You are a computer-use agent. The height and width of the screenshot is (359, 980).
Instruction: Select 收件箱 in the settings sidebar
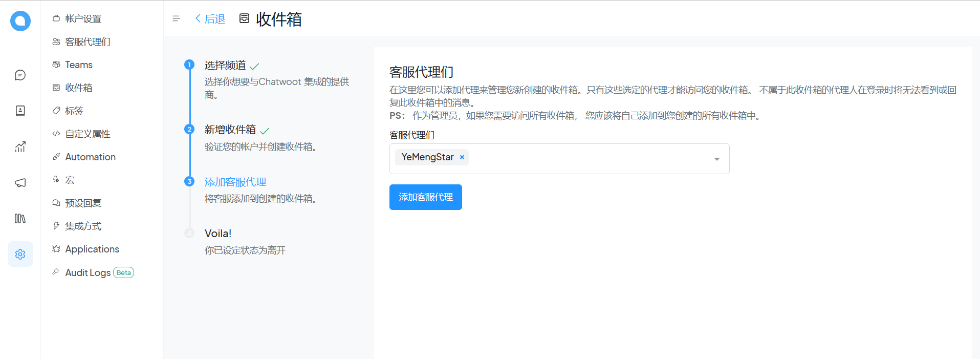point(78,88)
